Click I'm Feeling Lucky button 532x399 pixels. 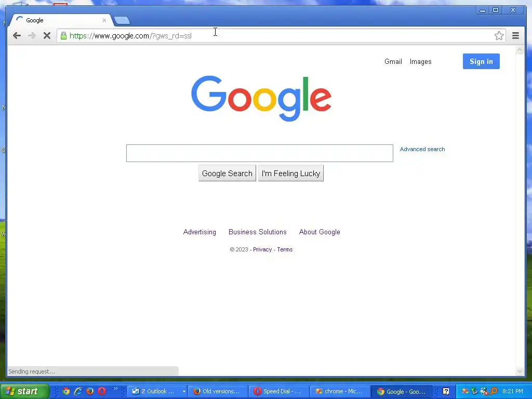click(x=291, y=174)
